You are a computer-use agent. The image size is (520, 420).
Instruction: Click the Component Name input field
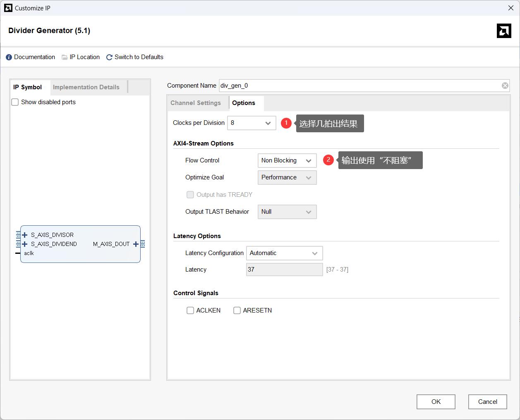tap(359, 86)
